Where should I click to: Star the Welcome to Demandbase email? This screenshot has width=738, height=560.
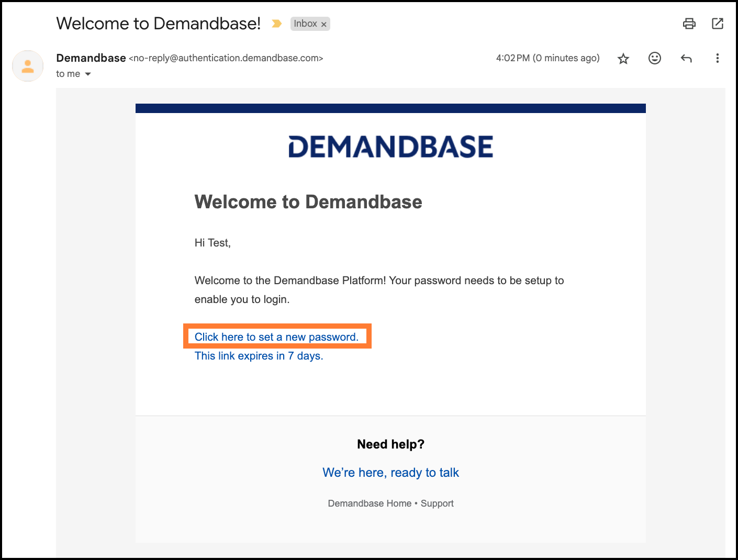pos(623,59)
